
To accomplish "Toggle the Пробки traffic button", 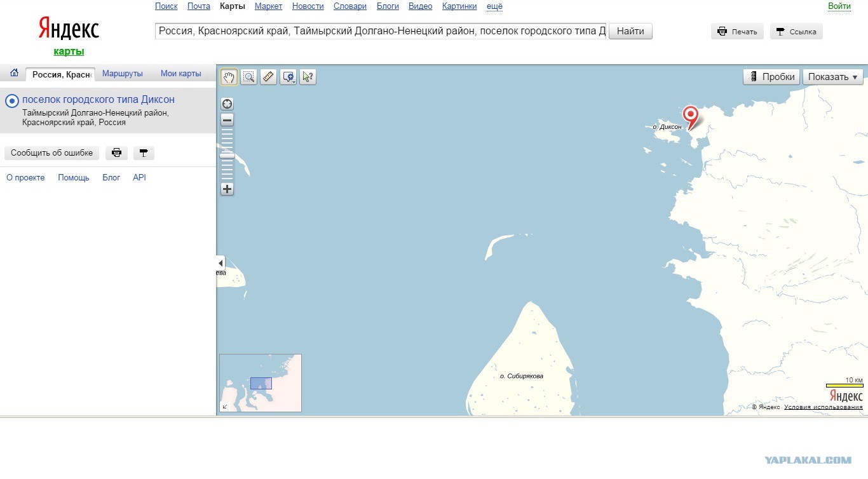I will click(x=772, y=77).
